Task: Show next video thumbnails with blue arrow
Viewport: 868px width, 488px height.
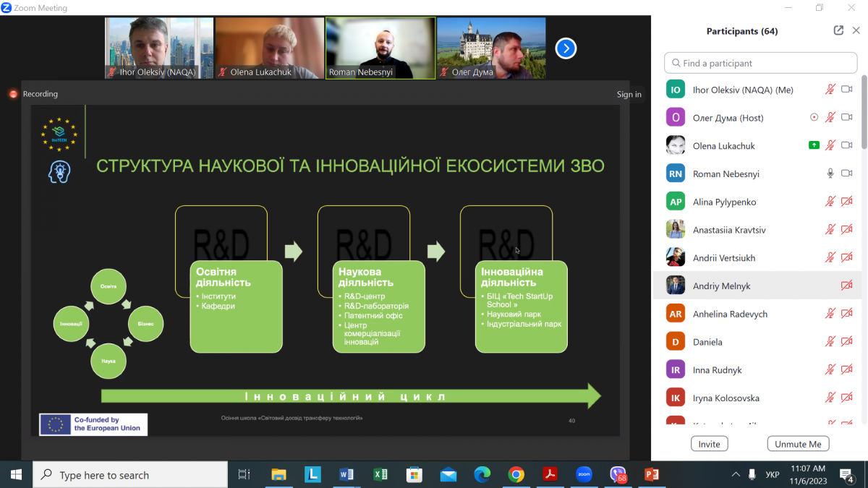Action: [x=566, y=48]
